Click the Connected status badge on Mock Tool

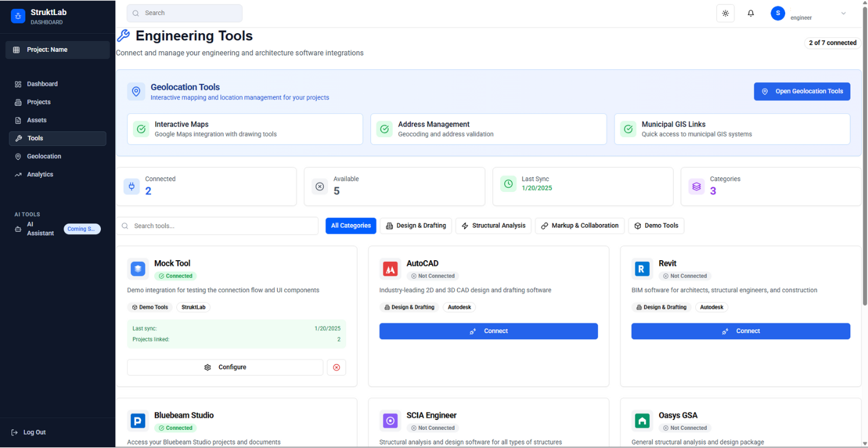tap(175, 276)
